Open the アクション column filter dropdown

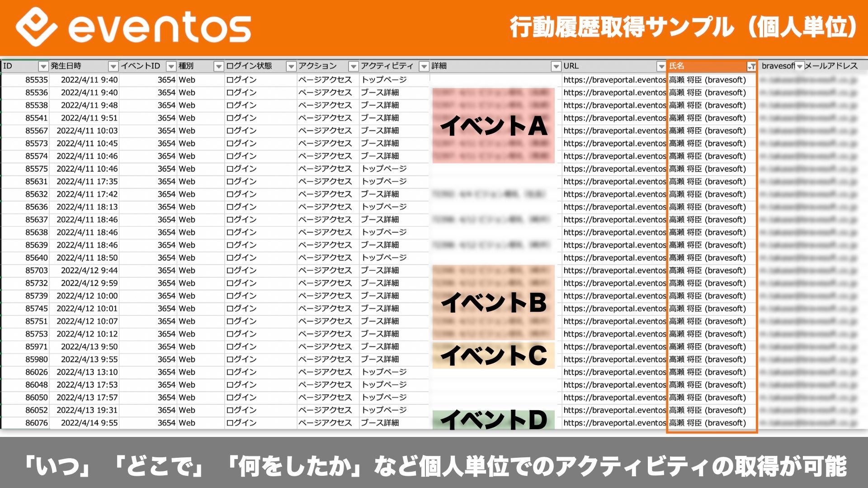coord(353,67)
